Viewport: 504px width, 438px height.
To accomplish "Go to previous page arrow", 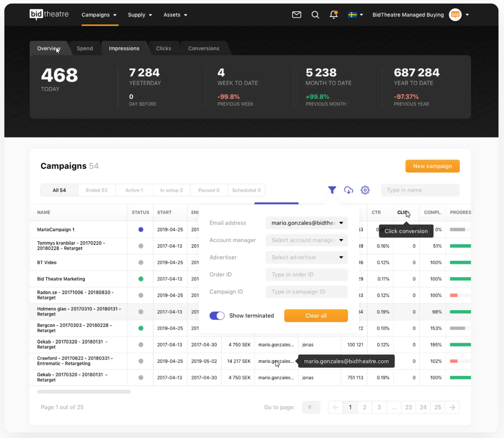I will tap(336, 407).
